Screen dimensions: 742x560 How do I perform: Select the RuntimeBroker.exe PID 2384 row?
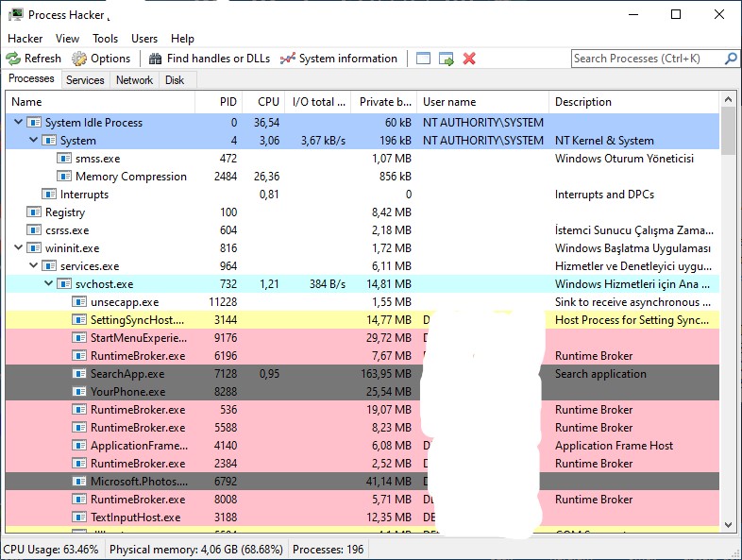pos(363,464)
